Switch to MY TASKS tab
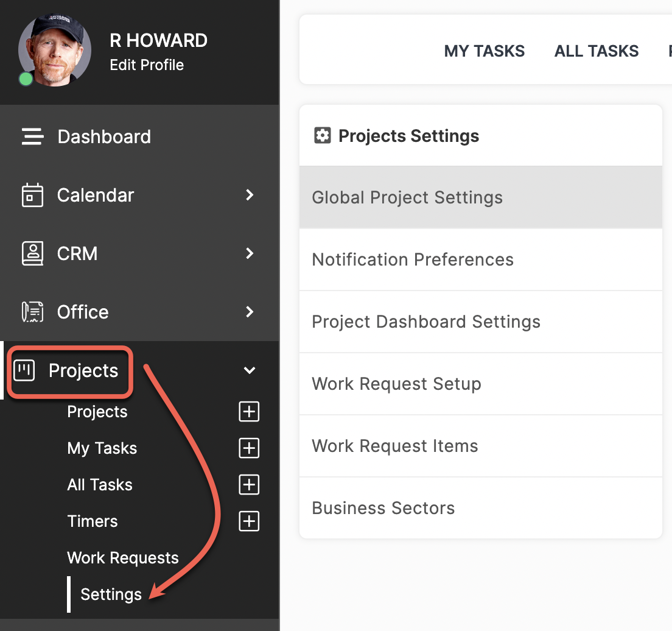 pos(485,51)
